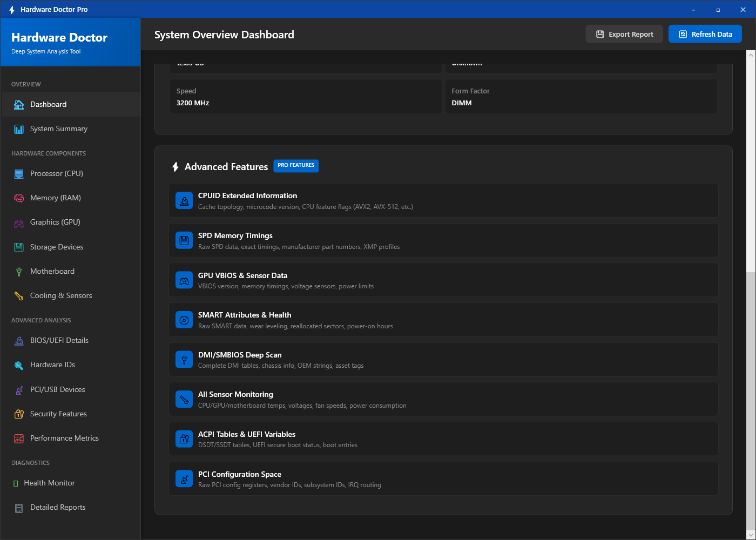This screenshot has width=756, height=540.
Task: Click the Hardware Doctor logo text
Action: (59, 38)
